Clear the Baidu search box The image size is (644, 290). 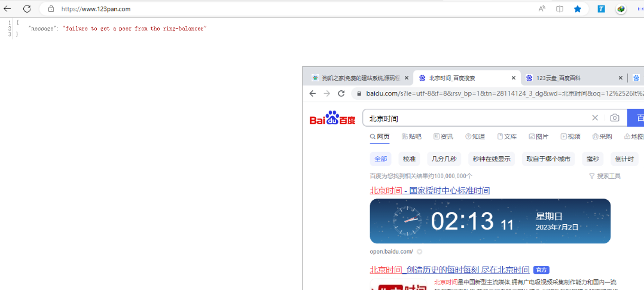[595, 118]
